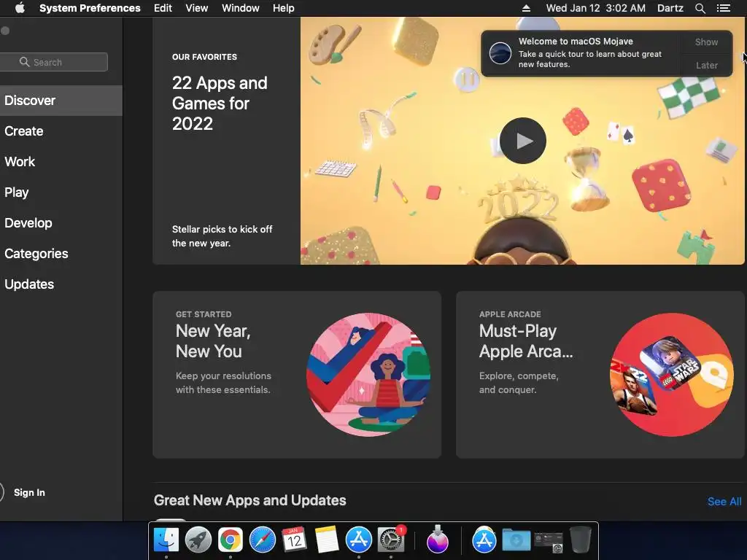Open the minimized window thumbnail in Dock
The height and width of the screenshot is (560, 747).
coord(549,541)
